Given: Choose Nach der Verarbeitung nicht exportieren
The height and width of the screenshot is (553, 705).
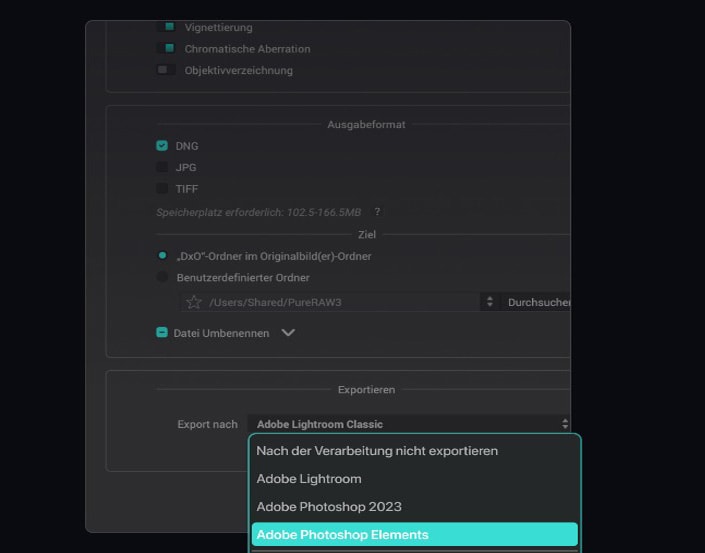Looking at the screenshot, I should click(415, 450).
